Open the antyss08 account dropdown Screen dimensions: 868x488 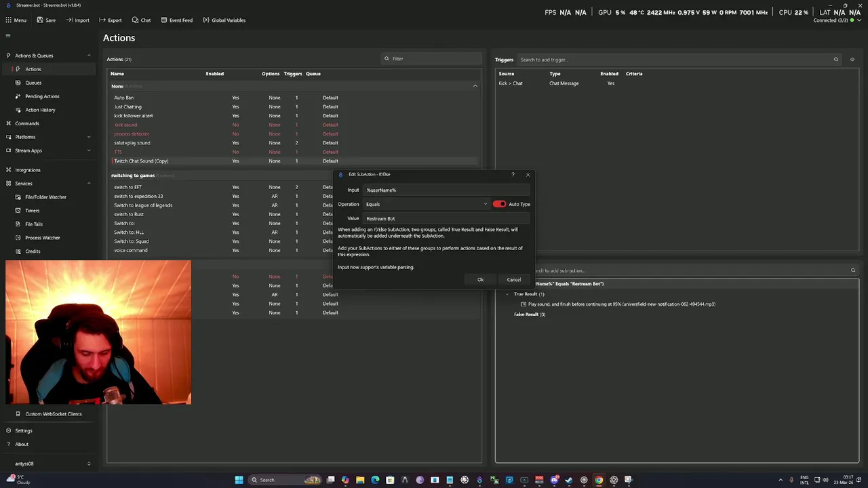[89, 464]
